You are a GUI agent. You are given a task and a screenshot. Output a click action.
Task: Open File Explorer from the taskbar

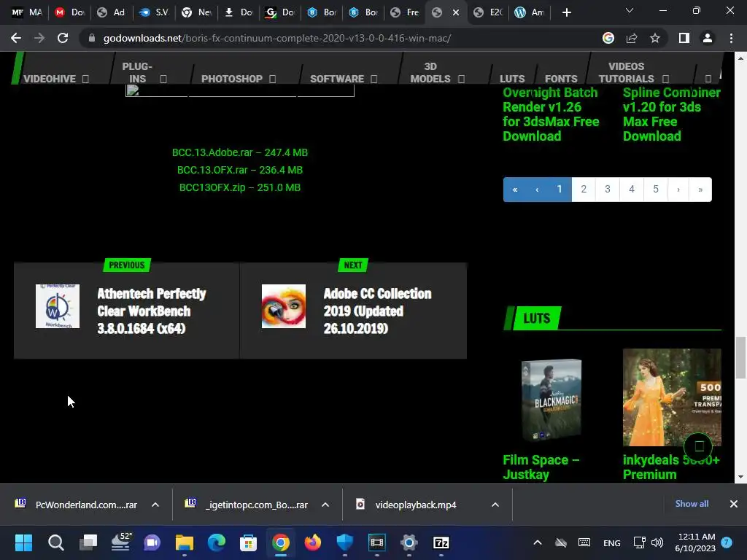point(184,542)
